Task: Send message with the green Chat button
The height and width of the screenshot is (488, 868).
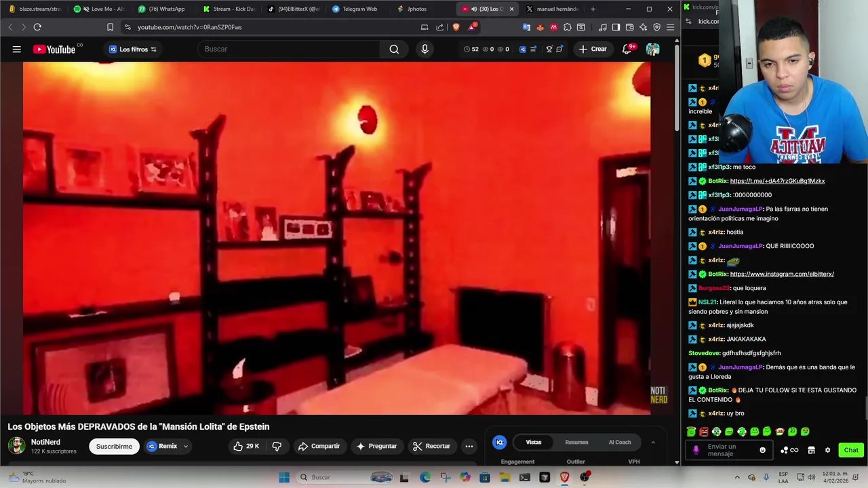Action: 850,450
